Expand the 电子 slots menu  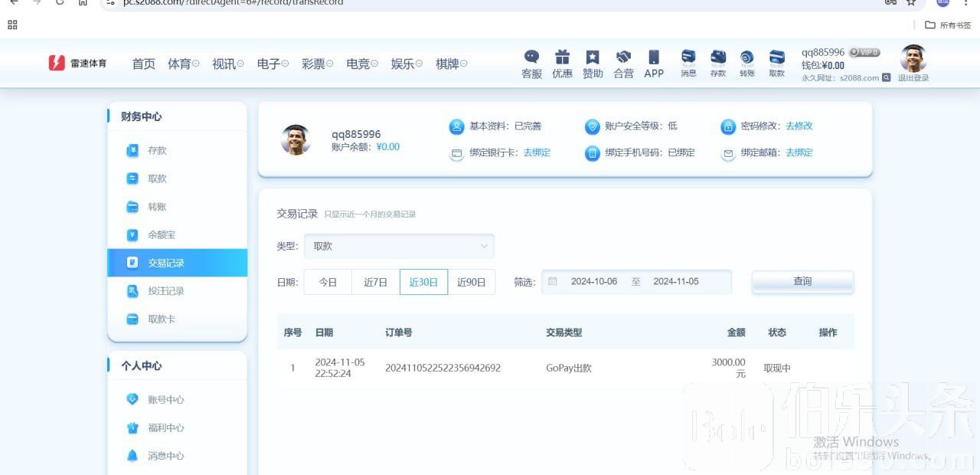[273, 64]
